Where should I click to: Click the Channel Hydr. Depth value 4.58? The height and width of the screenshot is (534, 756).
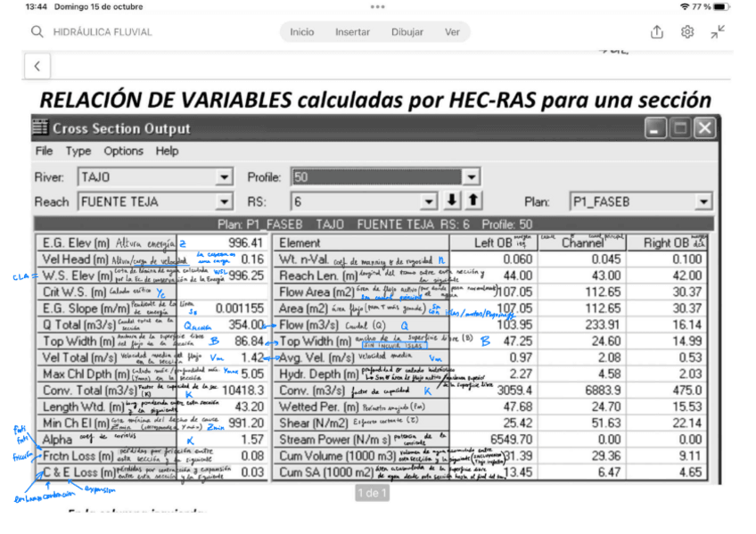click(x=610, y=374)
